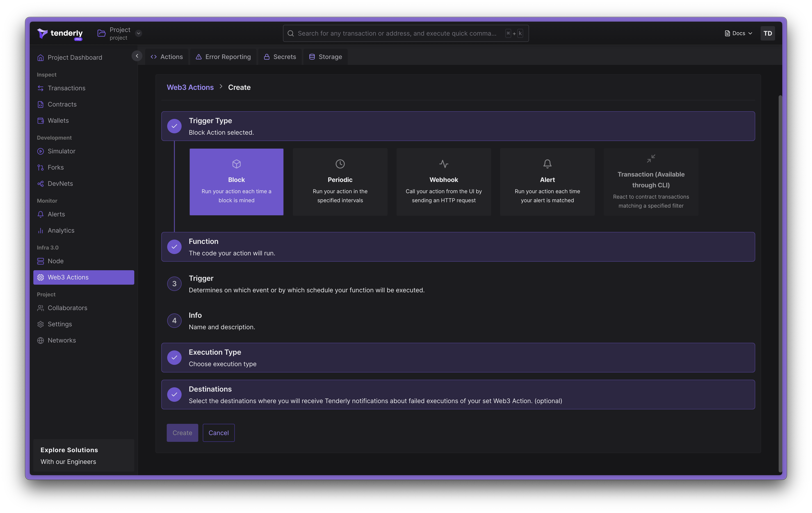Click the Error Reporting warning icon
This screenshot has width=812, height=513.
(199, 57)
